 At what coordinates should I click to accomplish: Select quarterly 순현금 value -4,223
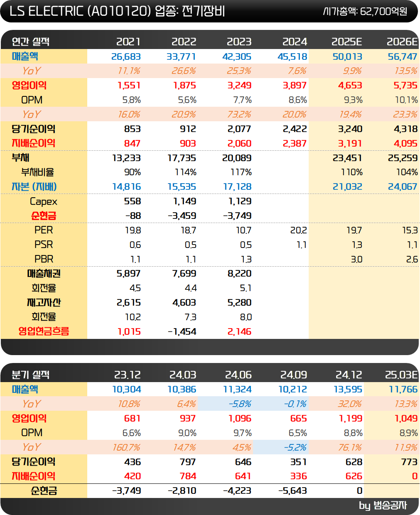pyautogui.click(x=237, y=491)
